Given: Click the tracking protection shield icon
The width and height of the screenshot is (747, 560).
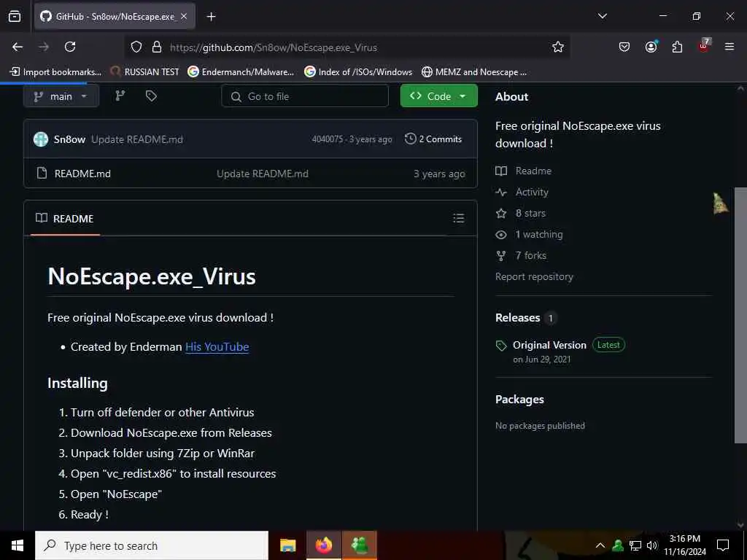Looking at the screenshot, I should (136, 47).
